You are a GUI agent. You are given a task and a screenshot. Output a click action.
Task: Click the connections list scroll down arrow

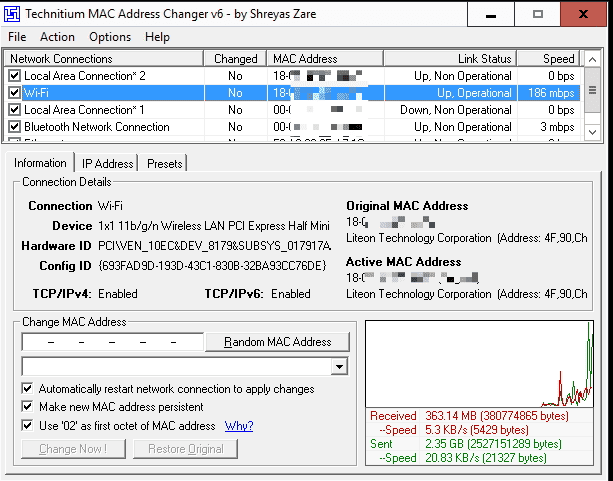[x=592, y=132]
